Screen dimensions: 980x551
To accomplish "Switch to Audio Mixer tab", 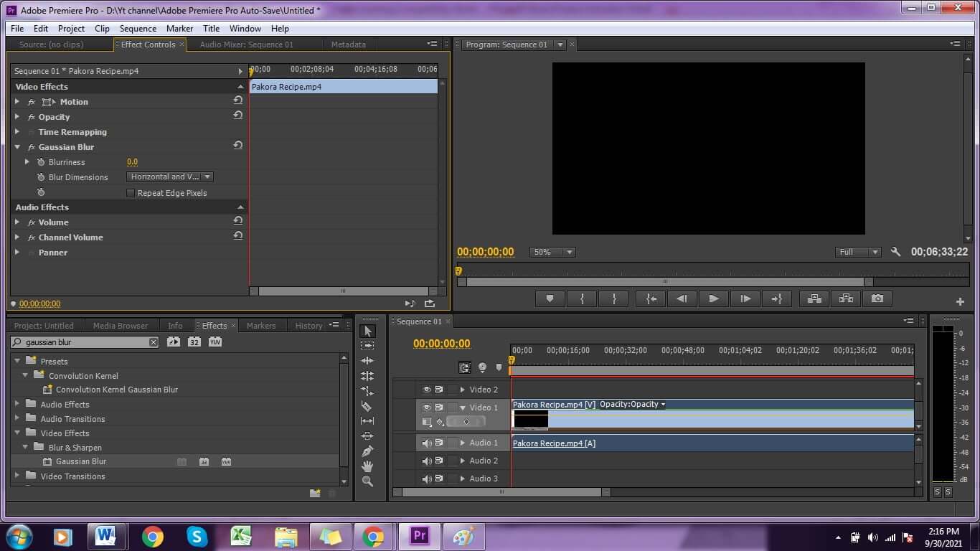I will (x=246, y=44).
